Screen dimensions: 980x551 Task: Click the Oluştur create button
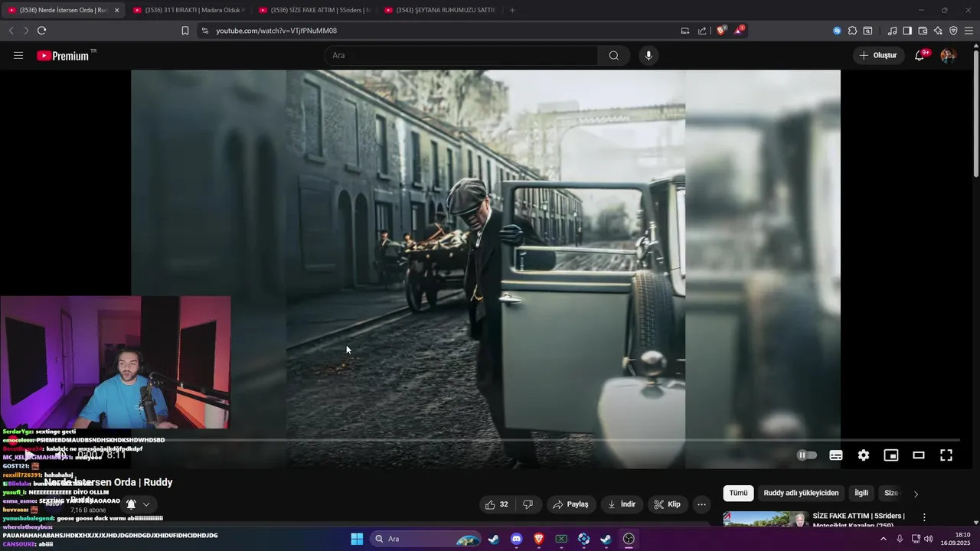click(878, 55)
